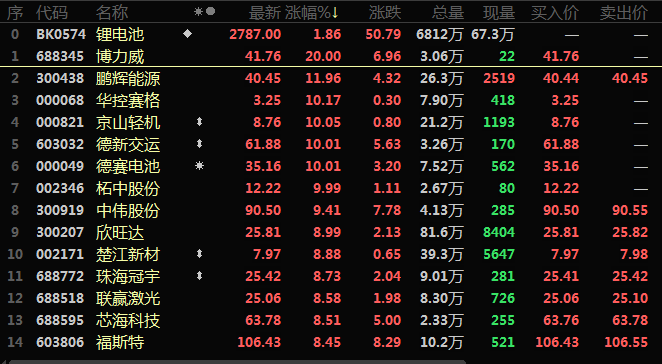Screen dimensions: 662x364
Task: Sort by the 最新 column header
Action: click(x=265, y=13)
